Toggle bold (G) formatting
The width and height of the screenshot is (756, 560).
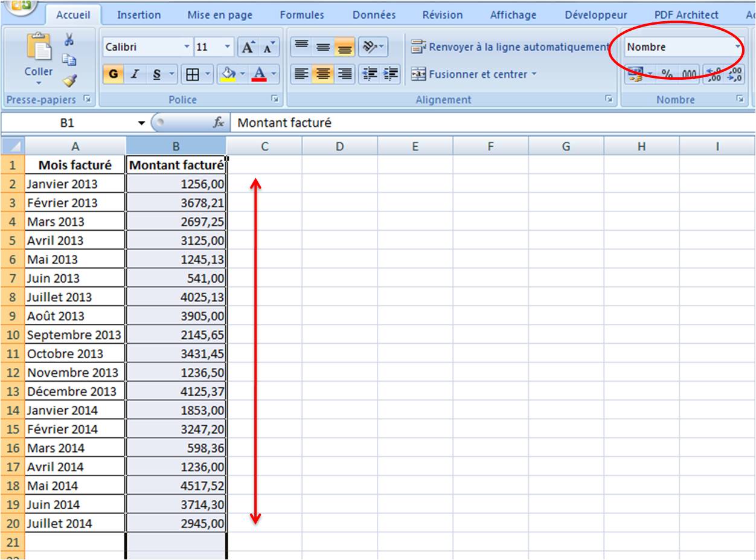[113, 74]
